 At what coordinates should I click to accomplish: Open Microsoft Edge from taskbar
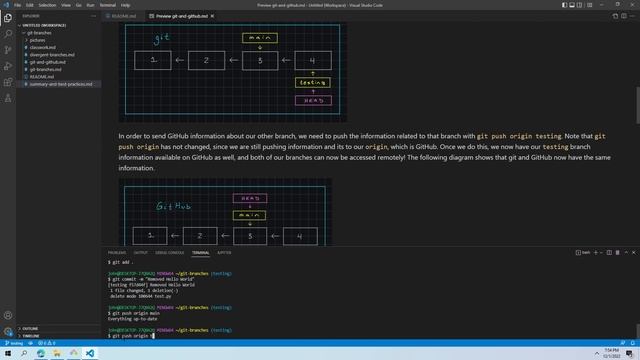tap(41, 353)
